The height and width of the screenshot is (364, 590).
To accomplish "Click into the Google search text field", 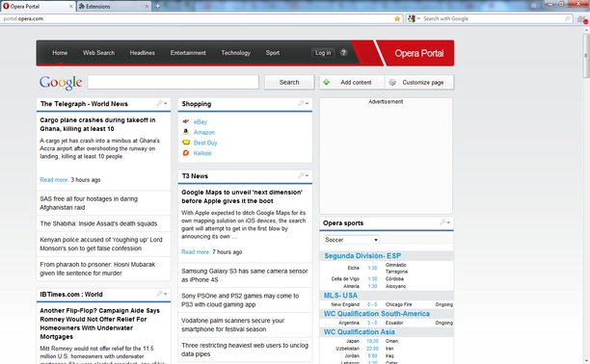I will (x=174, y=82).
